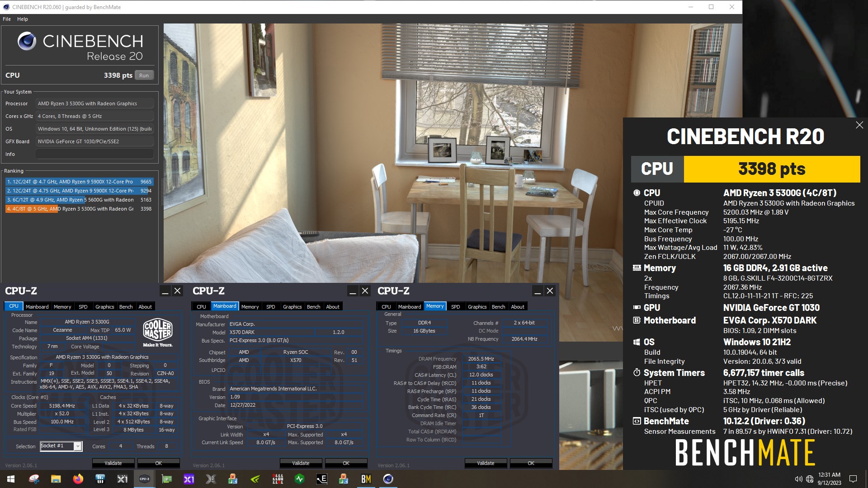
Task: Click the BenchMate section icon in panel
Action: point(637,421)
